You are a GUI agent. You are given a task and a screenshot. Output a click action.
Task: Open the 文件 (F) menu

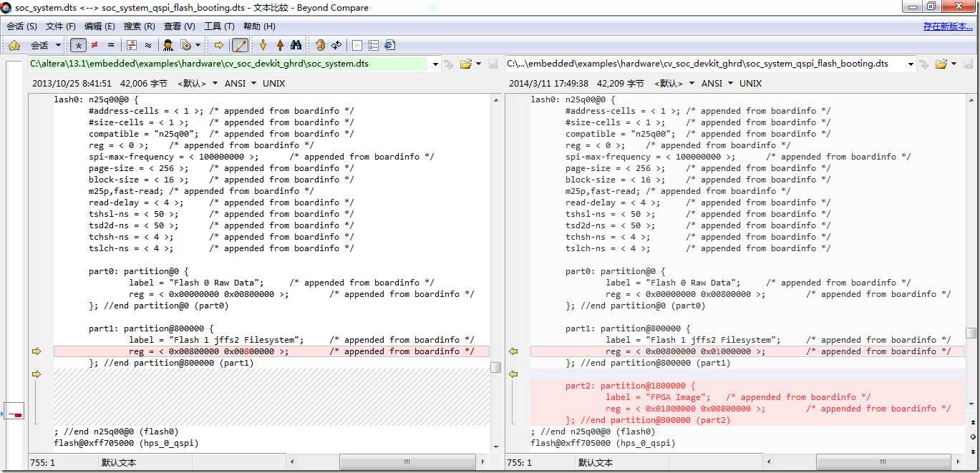coord(61,26)
